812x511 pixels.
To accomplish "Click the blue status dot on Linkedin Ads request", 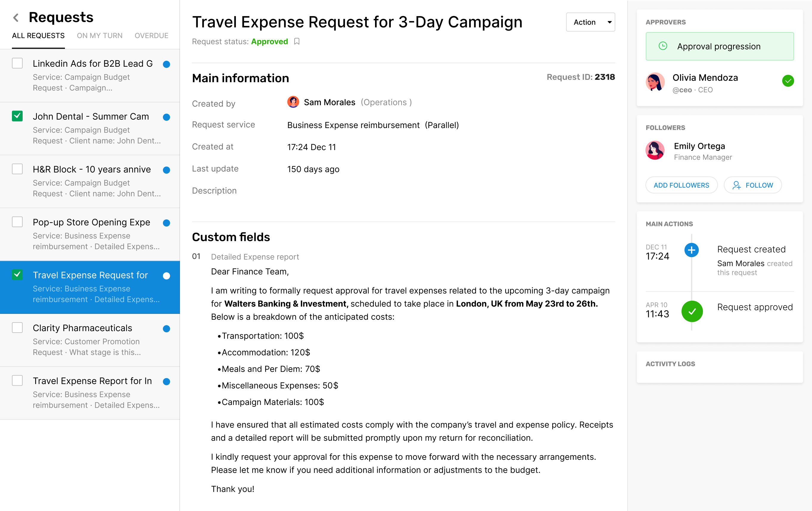I will (166, 64).
